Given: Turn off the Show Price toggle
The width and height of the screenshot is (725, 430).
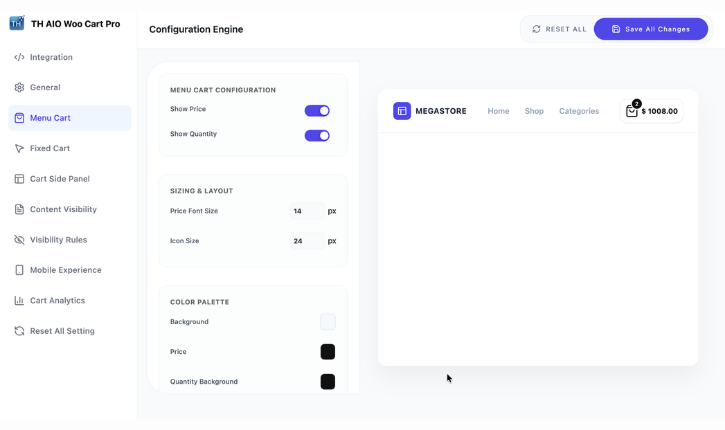Looking at the screenshot, I should [317, 111].
